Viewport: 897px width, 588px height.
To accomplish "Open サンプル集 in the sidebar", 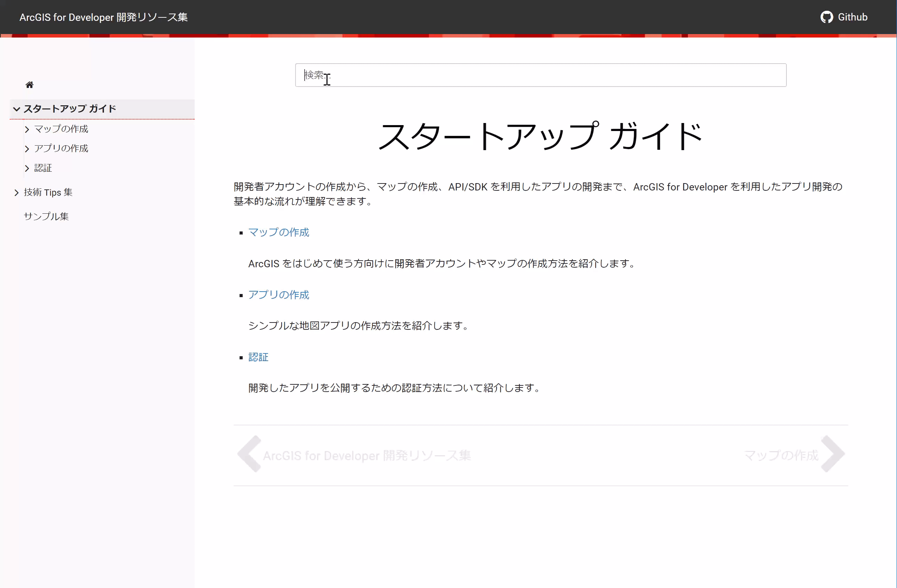I will pos(46,216).
